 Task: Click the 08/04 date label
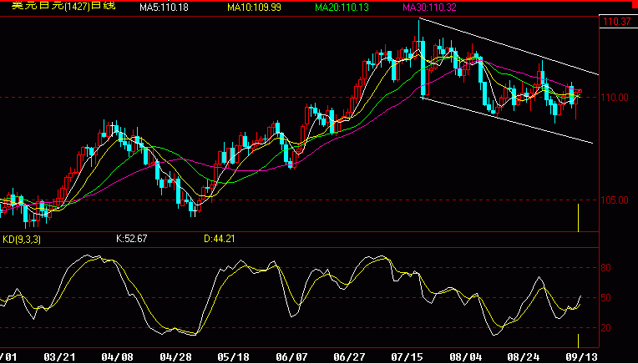pyautogui.click(x=464, y=357)
